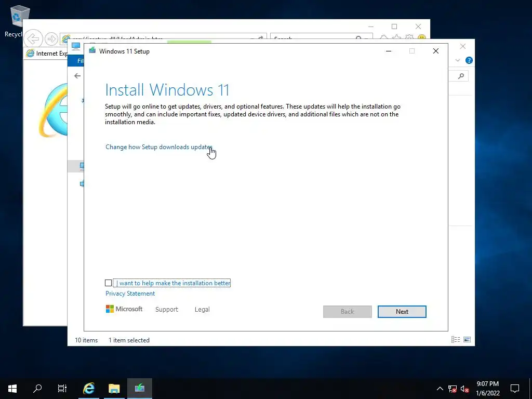Screen dimensions: 532x399
Task: Switch File Explorer to details view
Action: coord(456,340)
